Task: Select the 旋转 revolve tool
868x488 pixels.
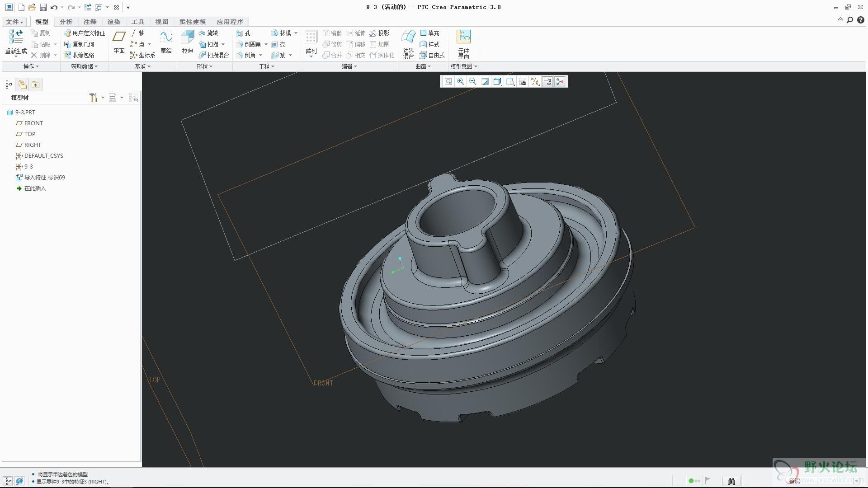Action: point(208,33)
